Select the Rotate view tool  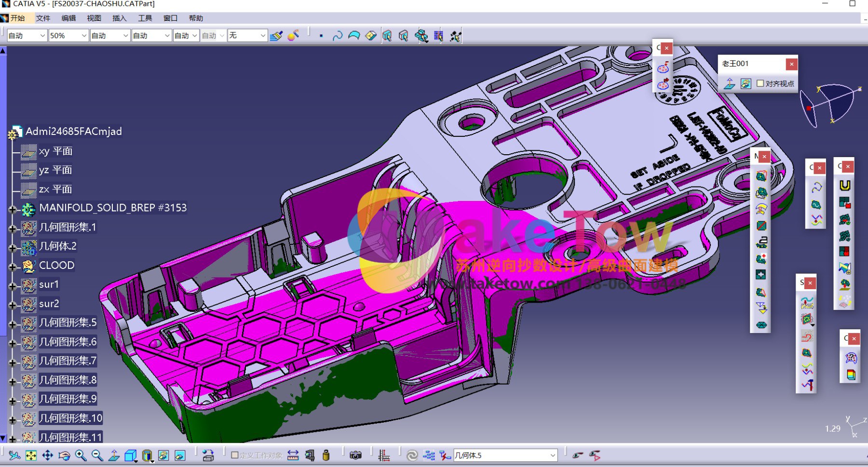point(64,455)
